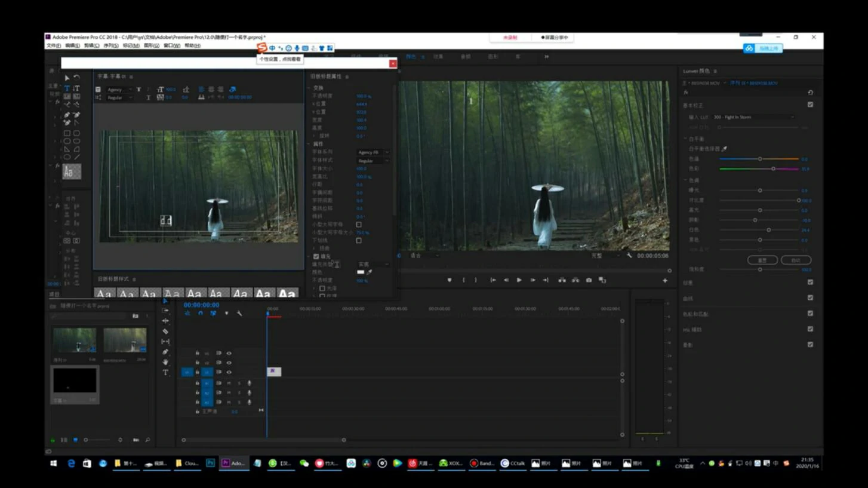Open timeline wrench display settings
868x488 pixels.
(x=239, y=313)
